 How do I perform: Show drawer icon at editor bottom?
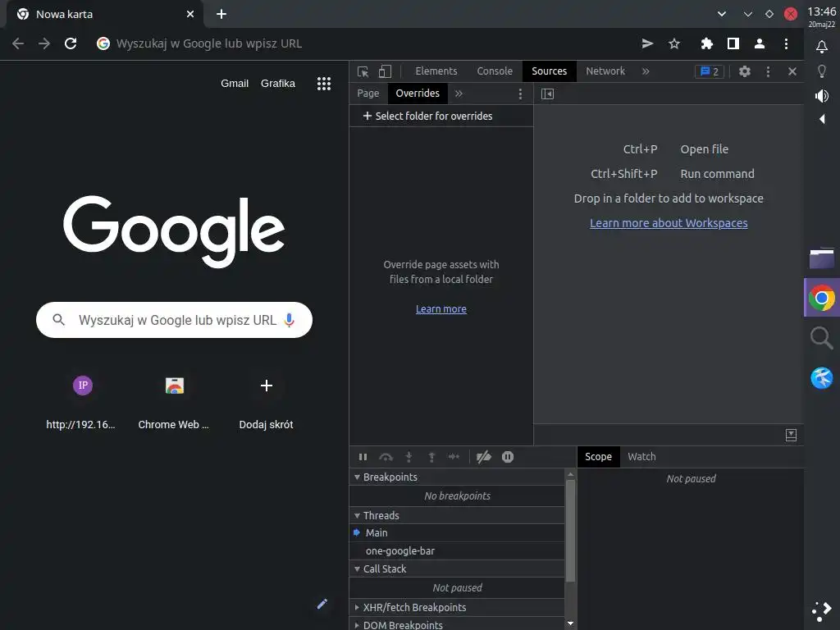(791, 435)
